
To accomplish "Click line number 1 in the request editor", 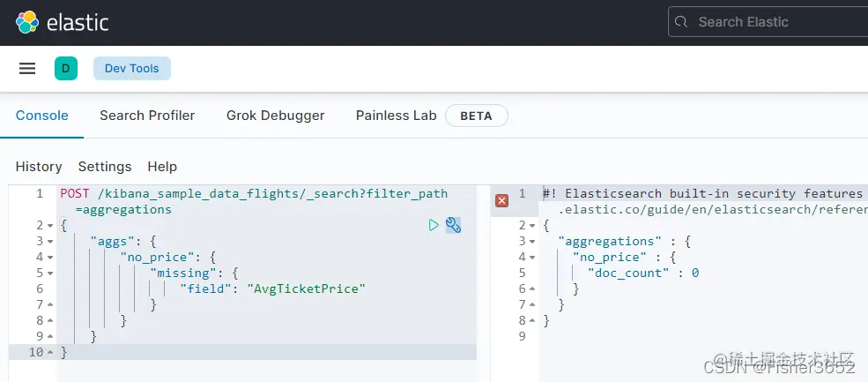I will point(39,194).
